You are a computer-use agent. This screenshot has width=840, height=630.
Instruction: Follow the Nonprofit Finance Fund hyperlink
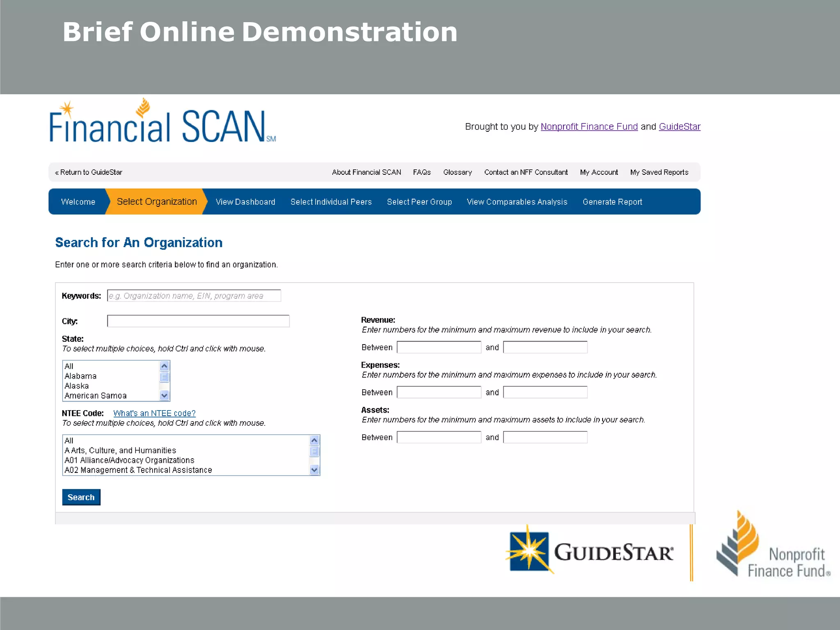pos(589,126)
